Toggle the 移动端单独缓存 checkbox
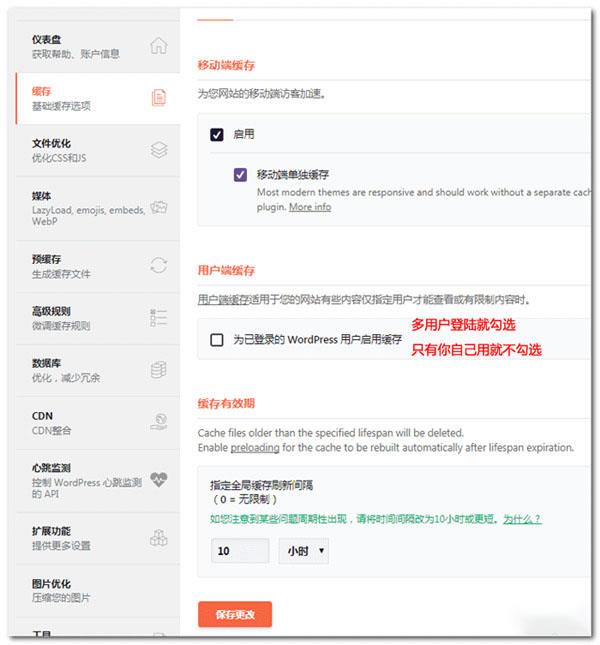 pyautogui.click(x=241, y=175)
